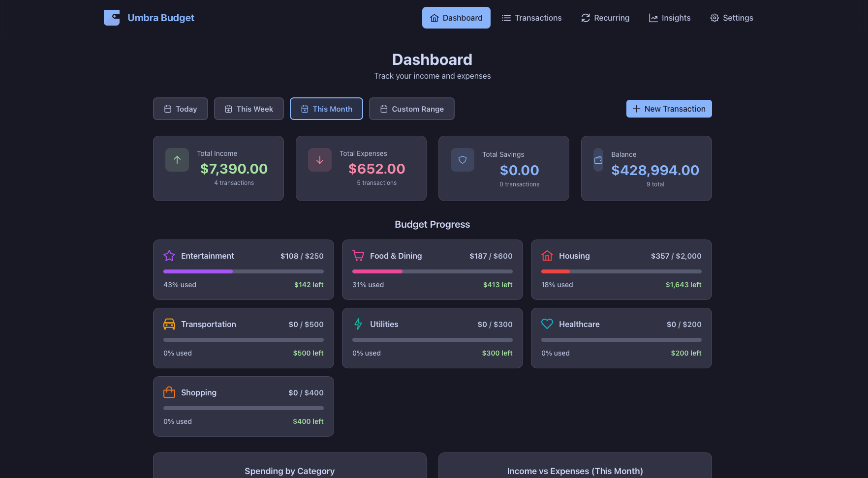Open the Custom Range selector
This screenshot has width=868, height=478.
(x=411, y=109)
